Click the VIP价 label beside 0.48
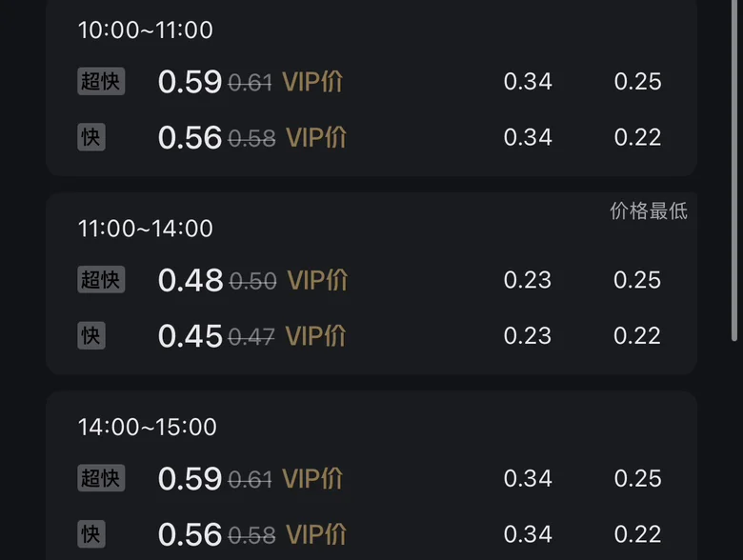 [317, 280]
